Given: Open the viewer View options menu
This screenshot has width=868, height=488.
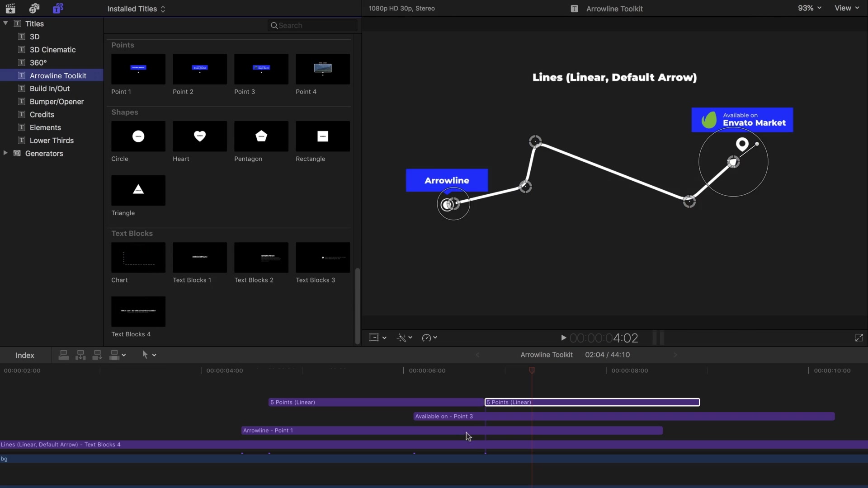Looking at the screenshot, I should coord(846,8).
